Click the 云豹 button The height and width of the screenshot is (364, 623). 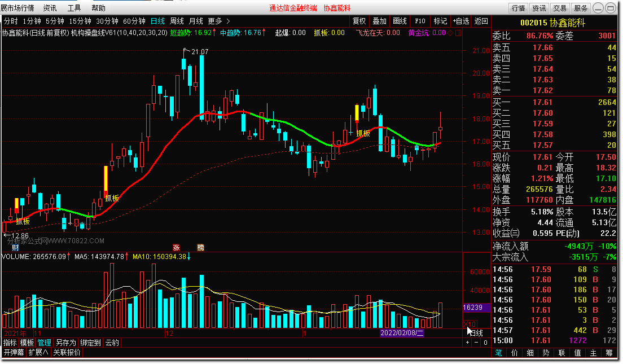pyautogui.click(x=112, y=343)
